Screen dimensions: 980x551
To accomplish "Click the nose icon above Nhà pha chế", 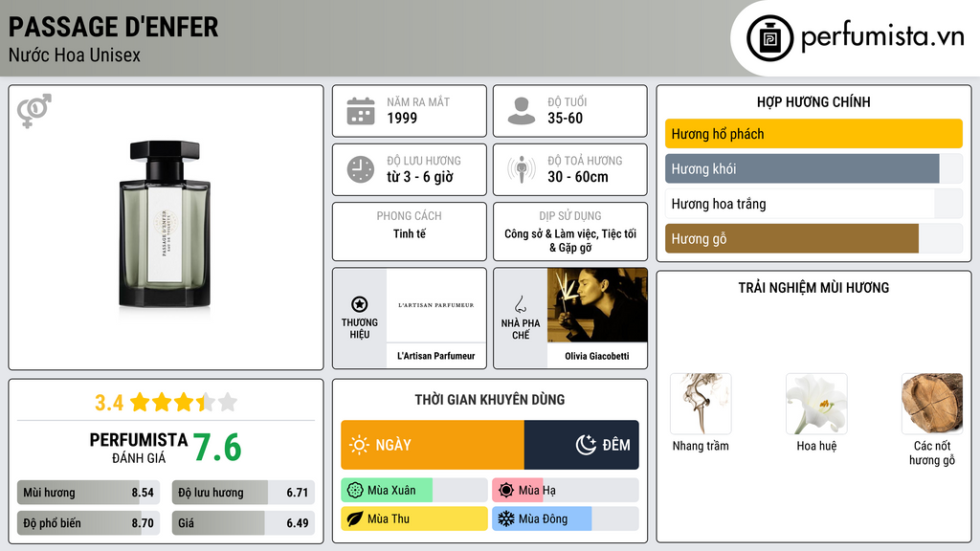I will point(520,304).
